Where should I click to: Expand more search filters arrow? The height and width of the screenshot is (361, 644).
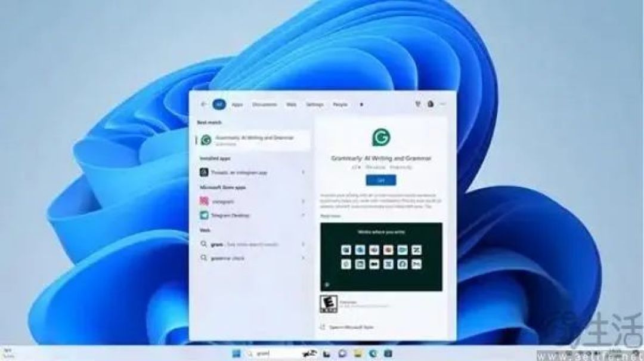coord(361,105)
